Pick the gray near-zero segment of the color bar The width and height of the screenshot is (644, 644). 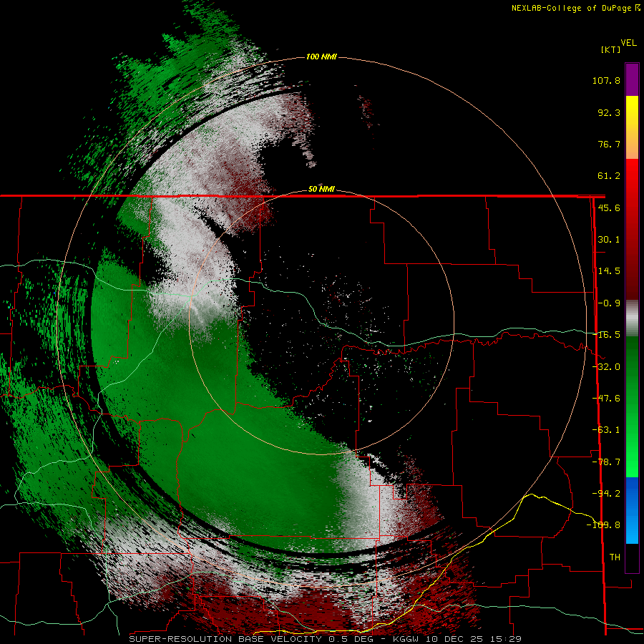click(x=632, y=318)
